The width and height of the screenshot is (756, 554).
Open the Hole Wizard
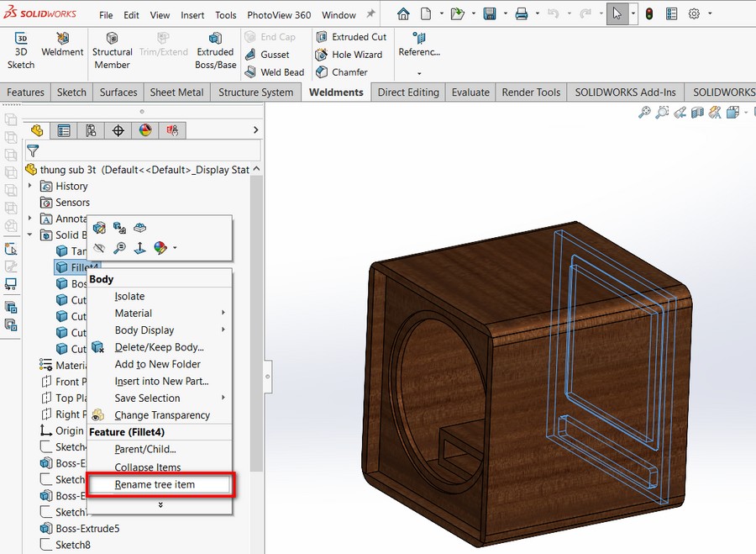[349, 55]
